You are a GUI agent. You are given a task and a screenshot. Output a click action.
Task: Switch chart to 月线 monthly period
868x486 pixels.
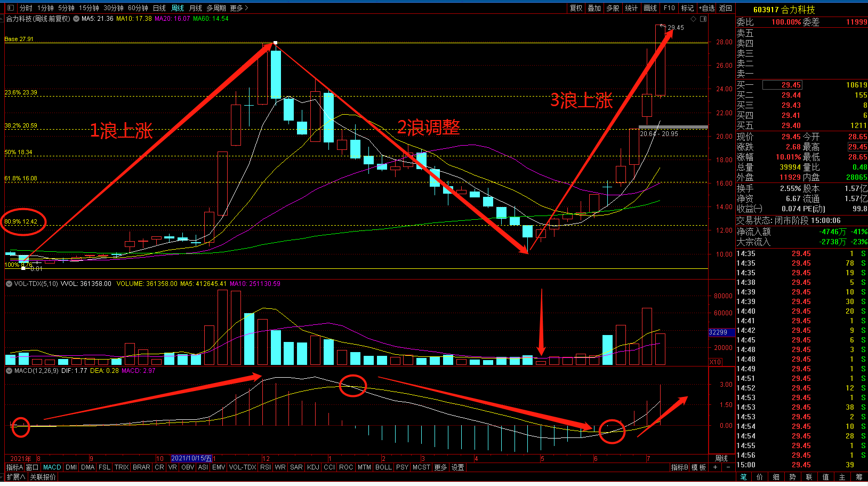(196, 8)
